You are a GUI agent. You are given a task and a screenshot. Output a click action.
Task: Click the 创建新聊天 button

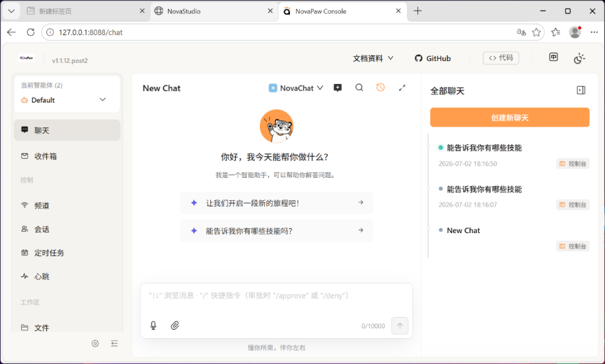tap(510, 118)
